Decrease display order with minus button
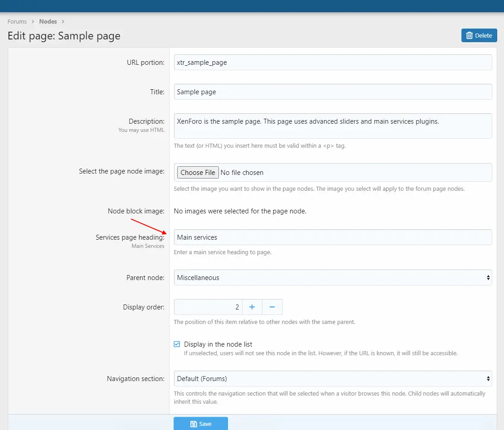 click(272, 307)
